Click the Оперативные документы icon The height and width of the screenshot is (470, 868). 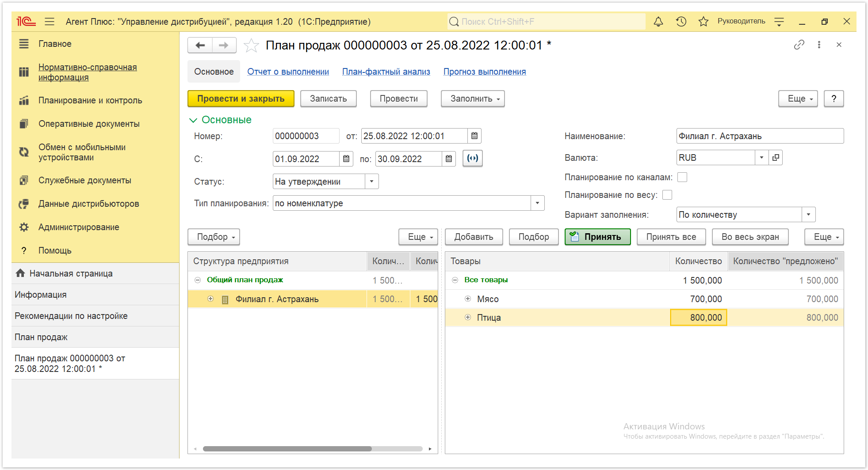(24, 124)
